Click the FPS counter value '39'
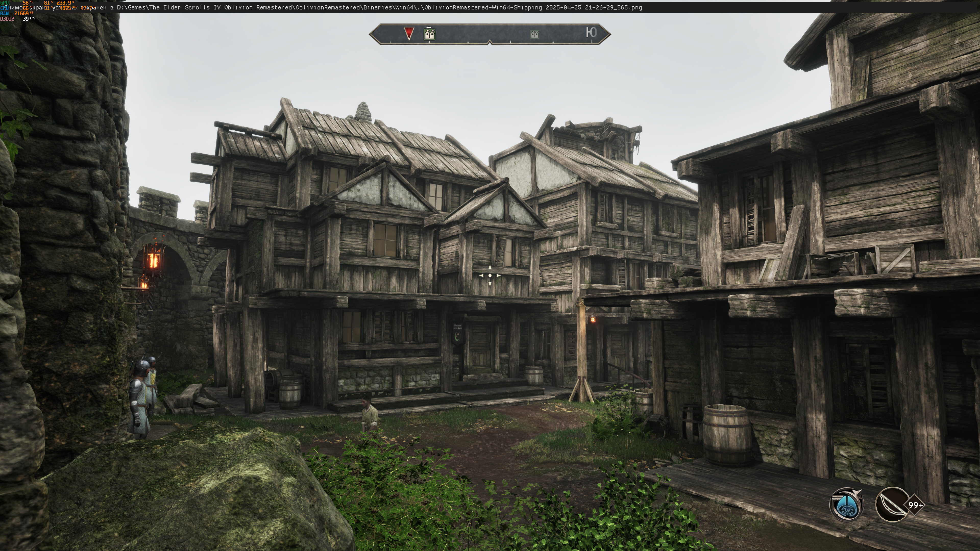980x551 pixels. (x=26, y=19)
